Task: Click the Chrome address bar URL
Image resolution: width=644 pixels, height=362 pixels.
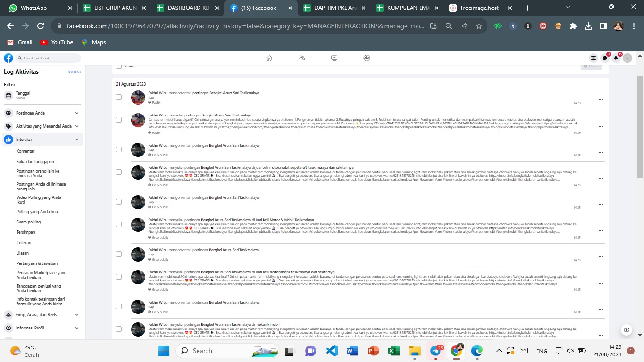Action: (246, 26)
